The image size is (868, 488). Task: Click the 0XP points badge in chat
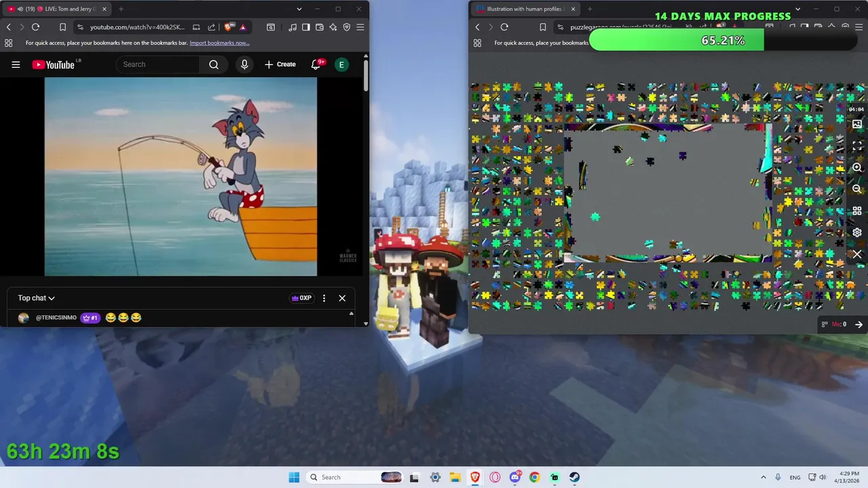302,298
